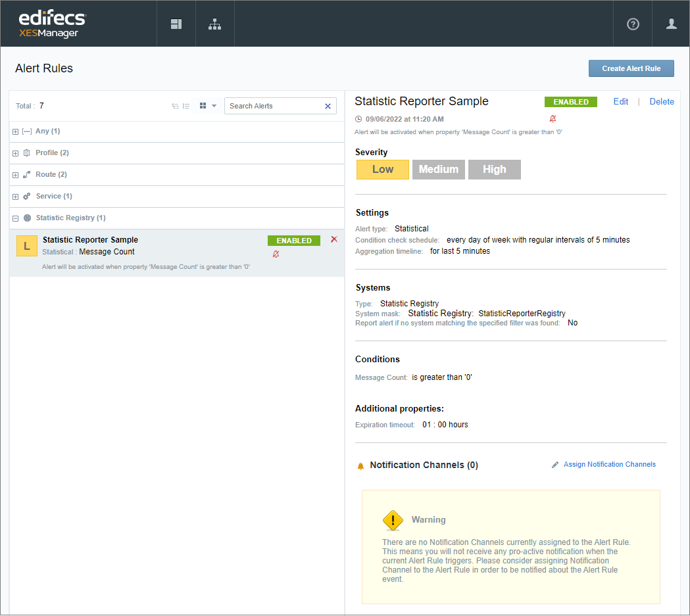Toggle the ENABLED status in the detail pane
690x616 pixels.
(x=570, y=102)
